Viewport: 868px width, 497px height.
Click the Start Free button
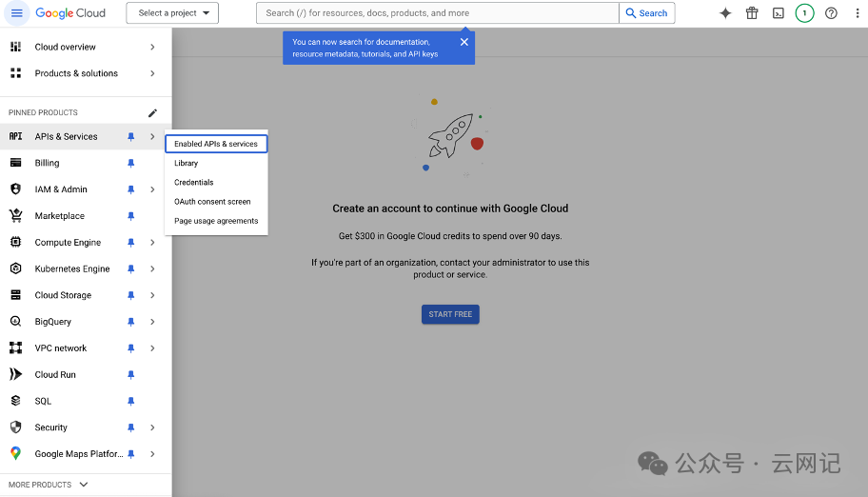click(x=450, y=314)
